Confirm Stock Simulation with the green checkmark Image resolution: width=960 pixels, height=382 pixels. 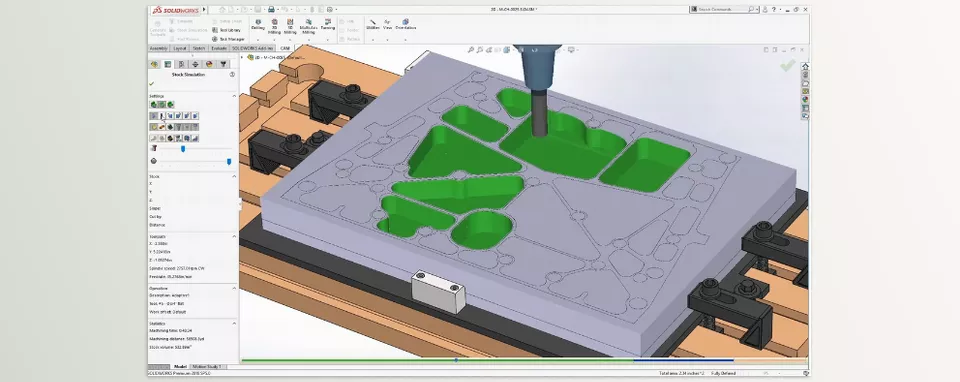152,83
